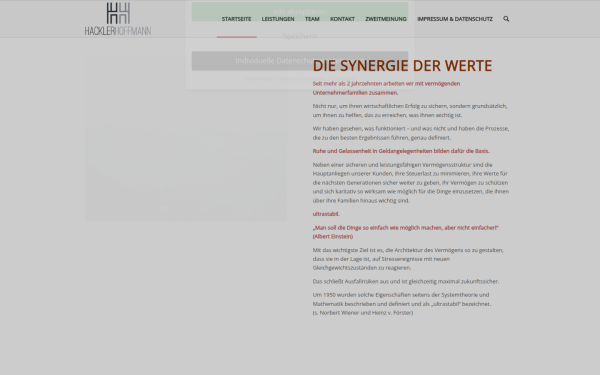
Task: Click the line "(s. Norbert Wiener und Heinz v. Förster)"
Action: (x=363, y=313)
